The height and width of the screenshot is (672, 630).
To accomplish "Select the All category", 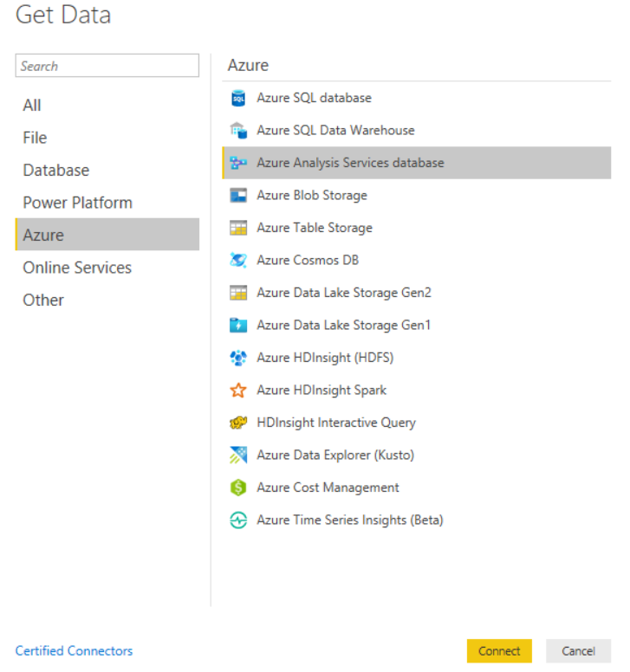I will (x=107, y=105).
